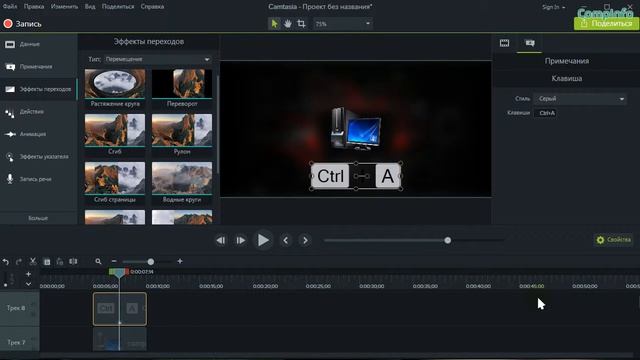The width and height of the screenshot is (640, 360).
Task: Choose the crop tool icon
Action: [x=301, y=24]
